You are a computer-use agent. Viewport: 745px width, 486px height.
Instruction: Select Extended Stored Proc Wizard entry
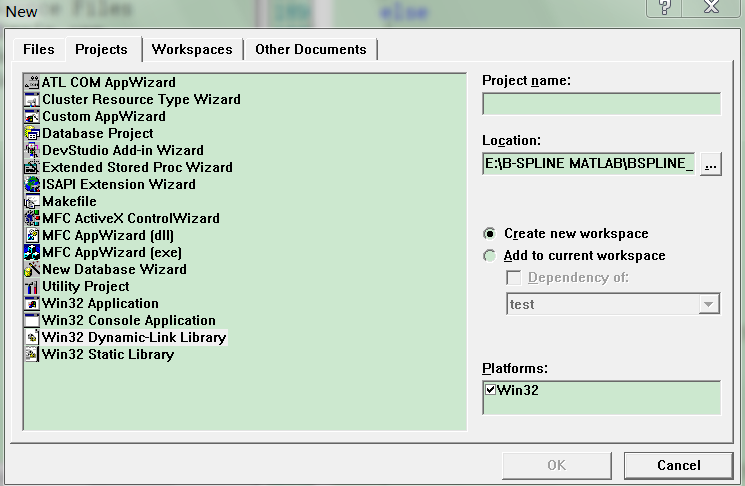137,167
